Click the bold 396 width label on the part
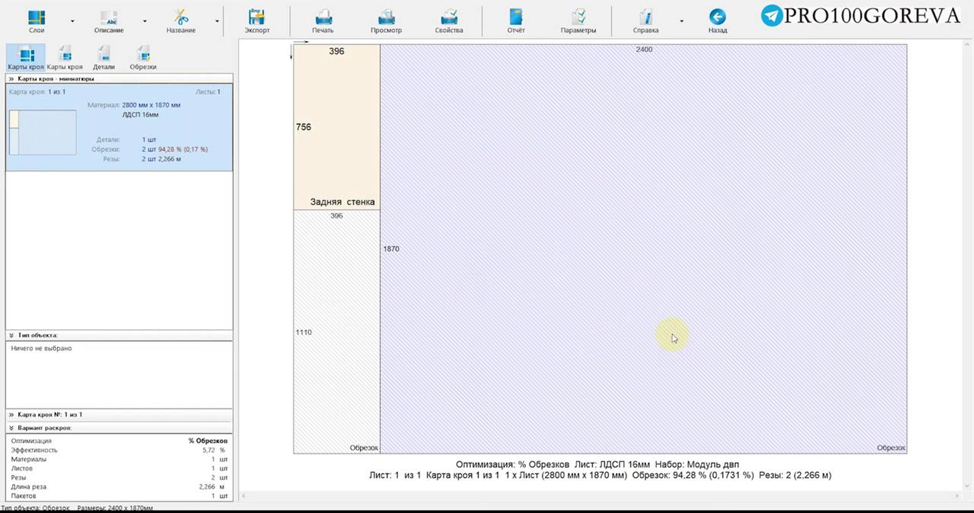Image resolution: width=974 pixels, height=513 pixels. click(337, 52)
